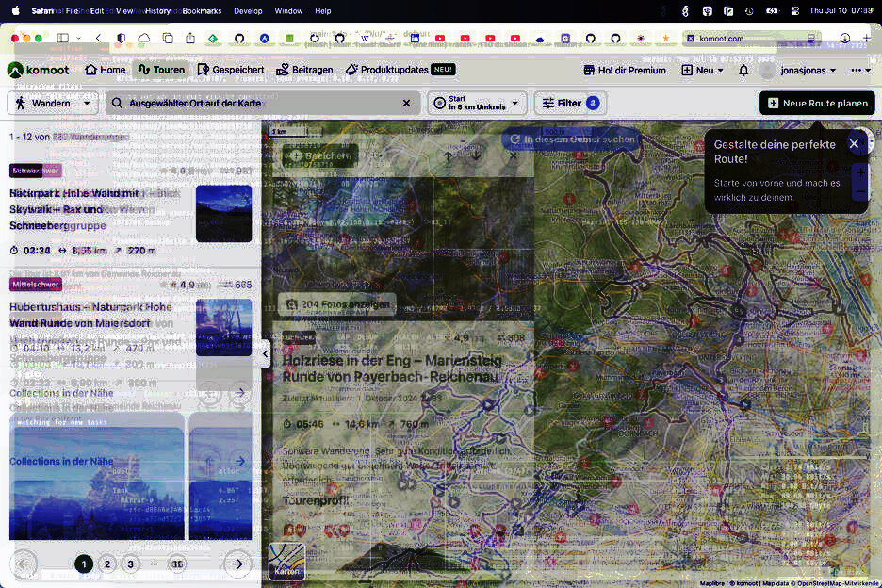Switch to the Wikipedia pinned tab
882x588 pixels.
[x=365, y=39]
